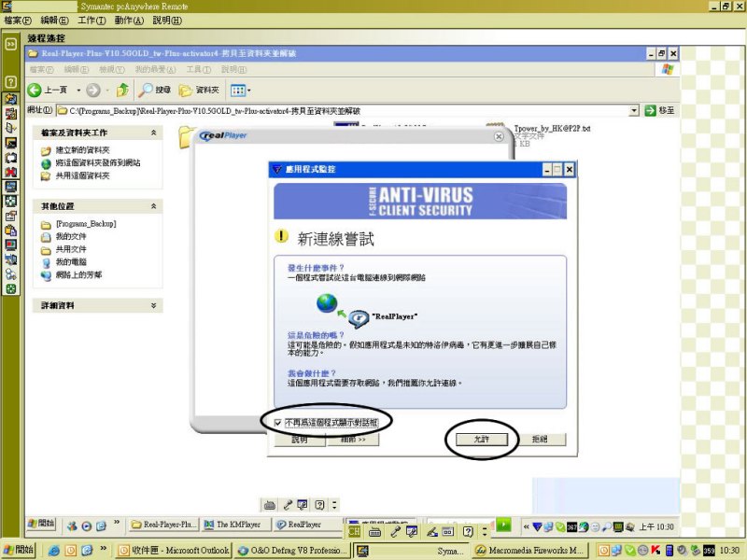Click 將這個資料夾發佈到網站 link
Image resolution: width=747 pixels, height=560 pixels.
98,162
